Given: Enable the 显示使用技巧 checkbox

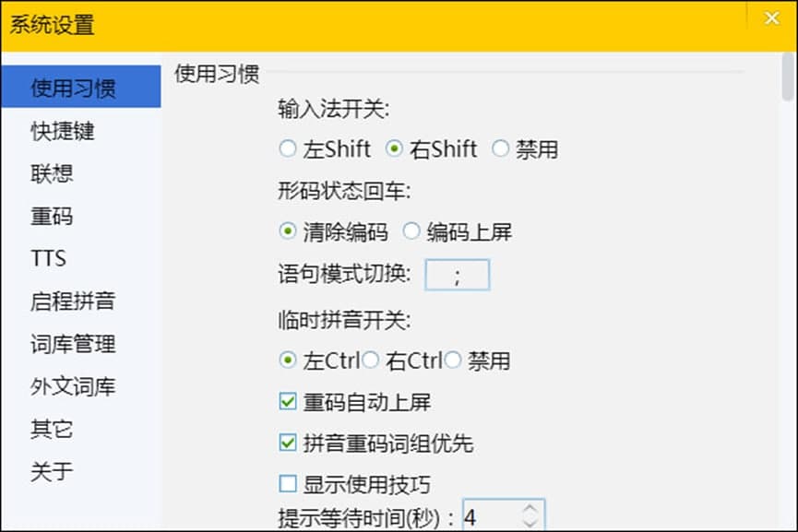Looking at the screenshot, I should [x=286, y=483].
